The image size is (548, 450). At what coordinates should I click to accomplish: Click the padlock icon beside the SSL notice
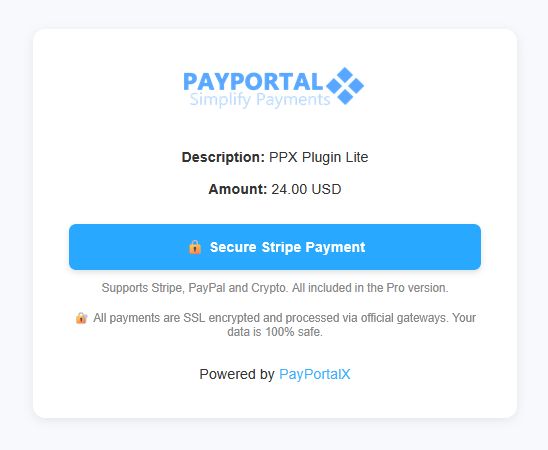81,318
